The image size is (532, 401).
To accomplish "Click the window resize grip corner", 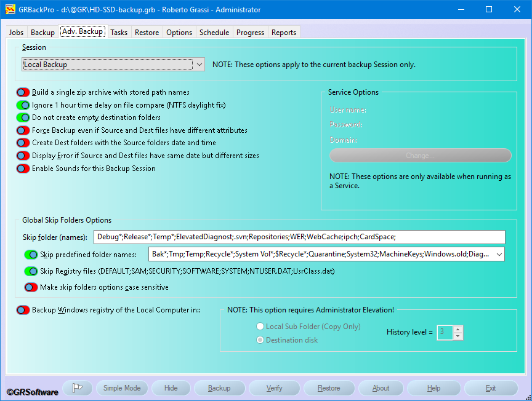I will [x=528, y=397].
